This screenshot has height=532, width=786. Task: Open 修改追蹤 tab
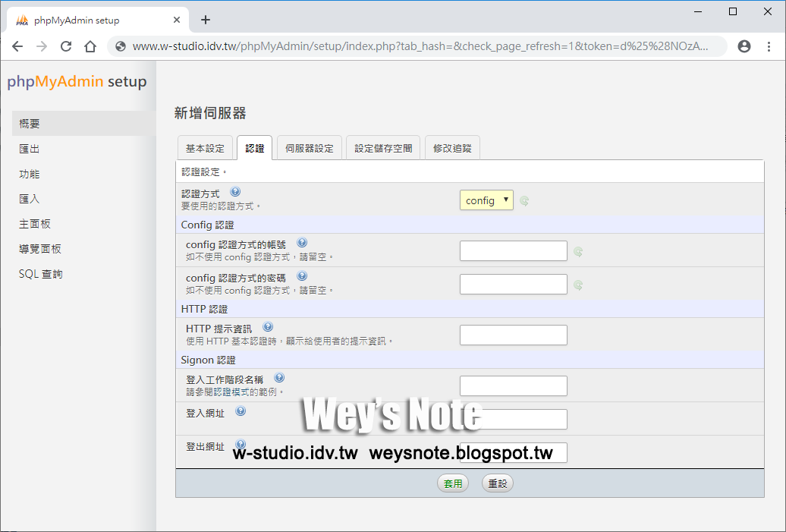tap(453, 149)
